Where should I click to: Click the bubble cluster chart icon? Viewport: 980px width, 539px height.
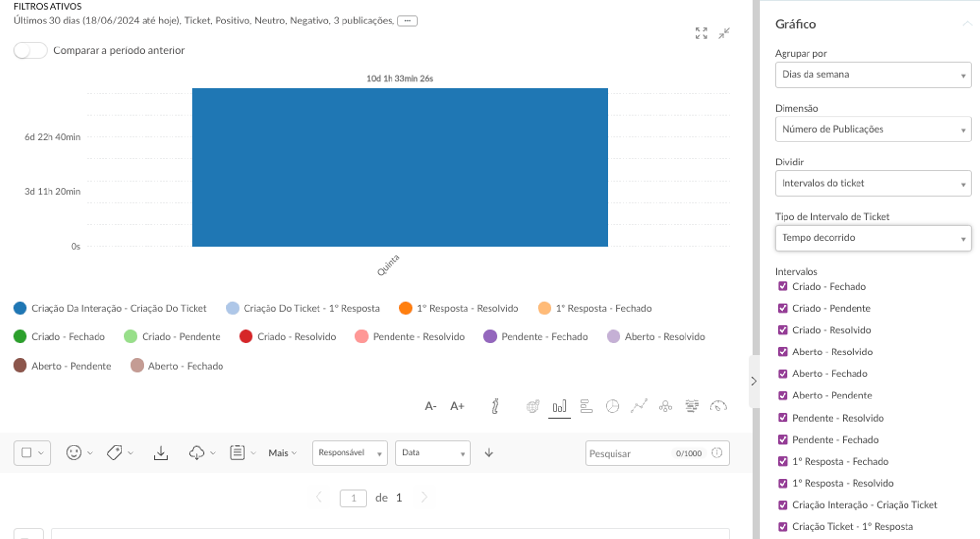point(665,406)
